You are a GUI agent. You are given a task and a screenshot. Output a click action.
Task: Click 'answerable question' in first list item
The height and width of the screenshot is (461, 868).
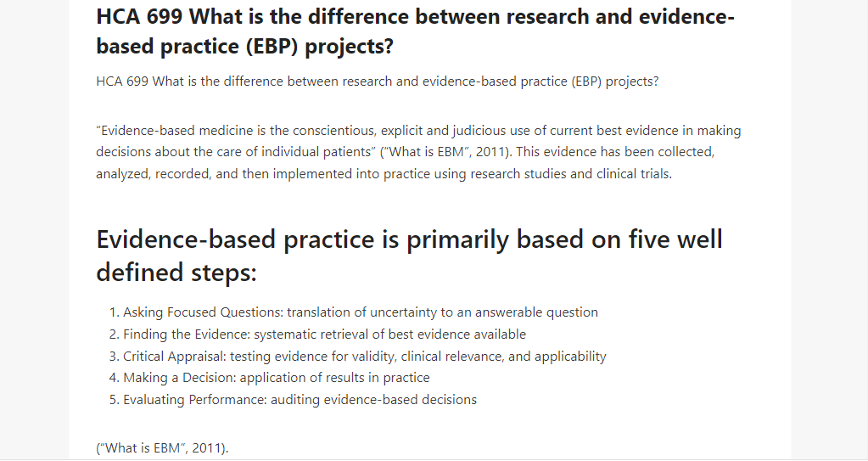[536, 312]
